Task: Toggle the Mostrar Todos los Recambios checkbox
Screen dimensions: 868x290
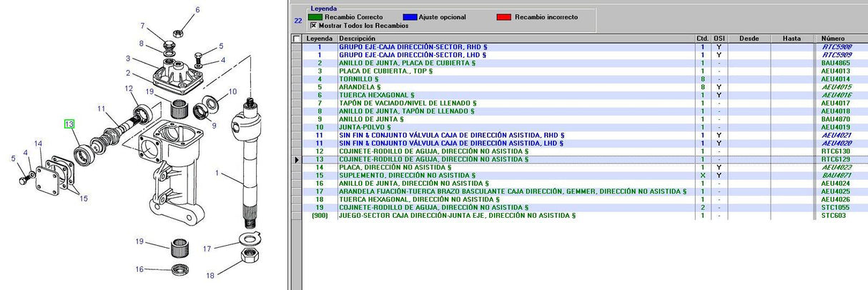Action: (x=312, y=25)
